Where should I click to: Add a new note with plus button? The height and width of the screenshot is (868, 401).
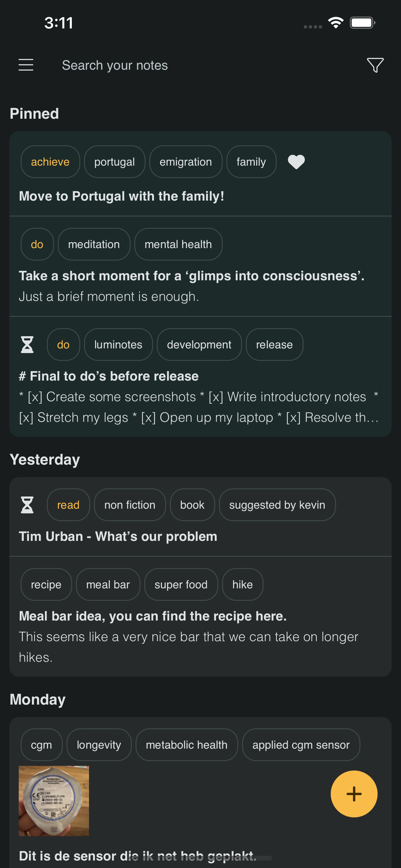coord(354,794)
